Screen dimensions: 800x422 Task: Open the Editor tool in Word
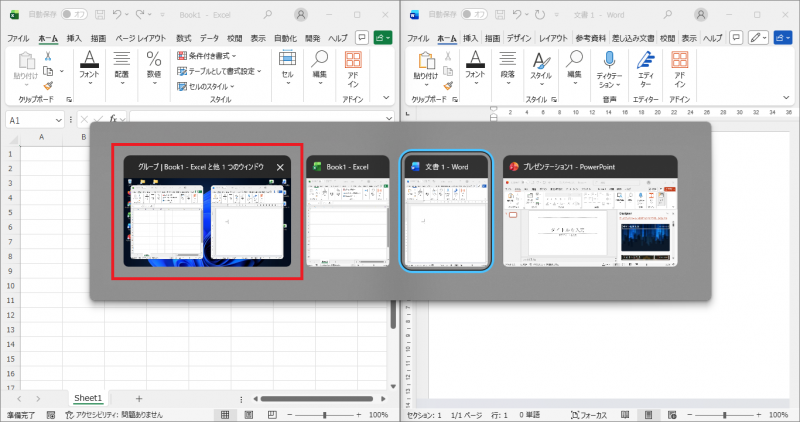point(645,60)
